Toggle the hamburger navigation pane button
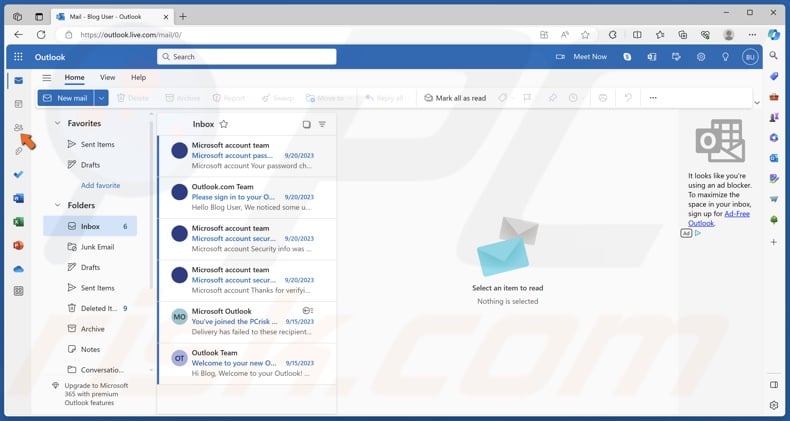The width and height of the screenshot is (790, 421). tap(47, 78)
